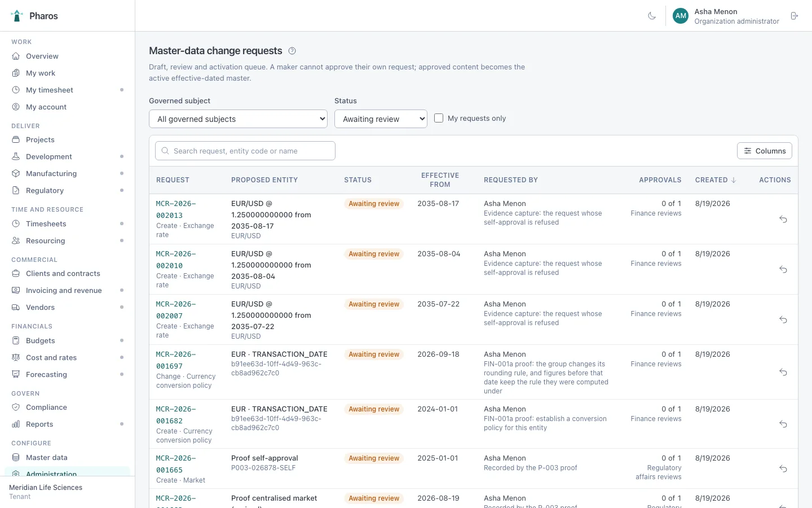Screen dimensions: 812x508
Task: Open the Governed subject dropdown
Action: click(x=238, y=119)
